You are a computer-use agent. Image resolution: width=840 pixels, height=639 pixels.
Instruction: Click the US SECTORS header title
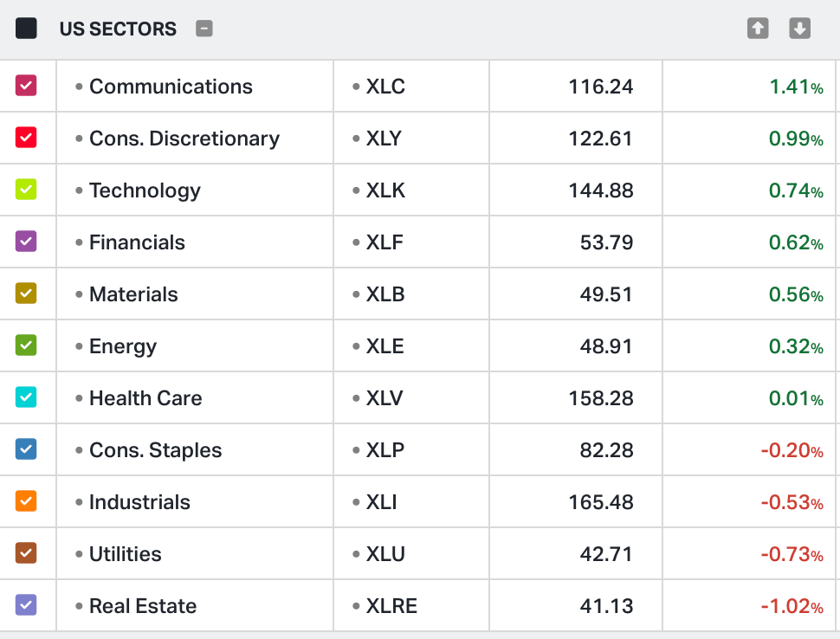click(118, 29)
